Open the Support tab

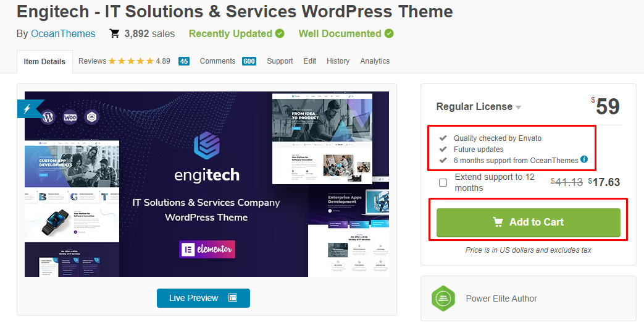pyautogui.click(x=280, y=61)
